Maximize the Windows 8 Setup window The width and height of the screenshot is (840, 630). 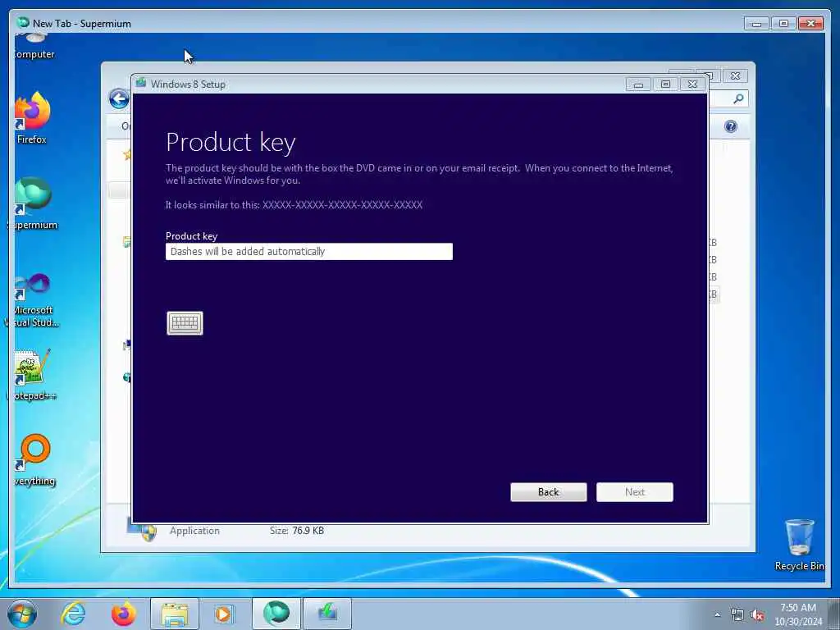click(x=665, y=84)
